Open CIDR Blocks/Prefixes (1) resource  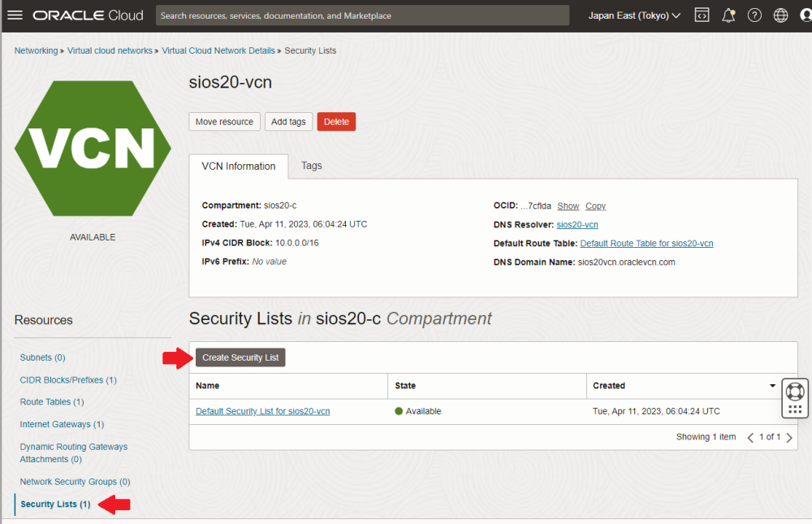tap(68, 380)
